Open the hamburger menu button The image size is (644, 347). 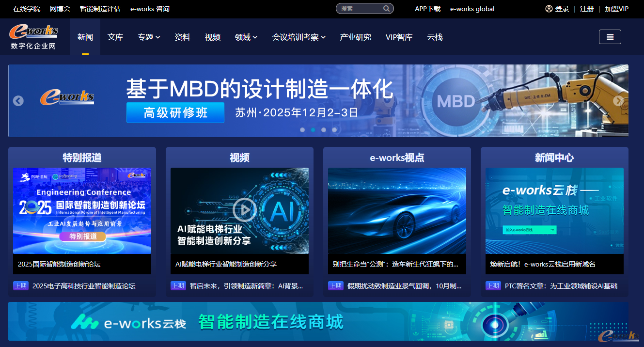click(610, 37)
